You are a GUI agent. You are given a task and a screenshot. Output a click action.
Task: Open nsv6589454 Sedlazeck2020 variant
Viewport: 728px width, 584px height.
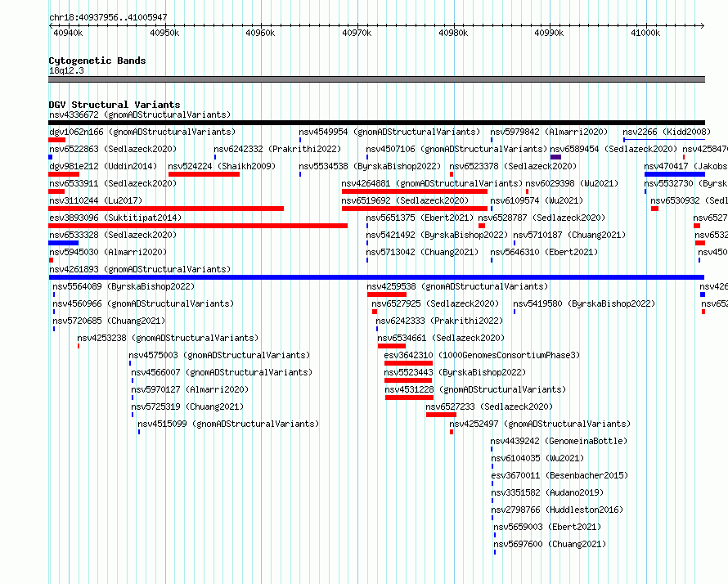pos(613,149)
